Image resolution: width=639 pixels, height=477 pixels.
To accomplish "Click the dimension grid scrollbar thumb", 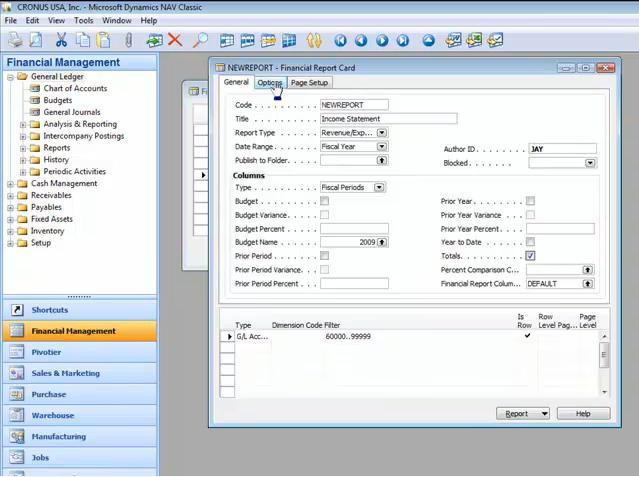I will tap(604, 355).
